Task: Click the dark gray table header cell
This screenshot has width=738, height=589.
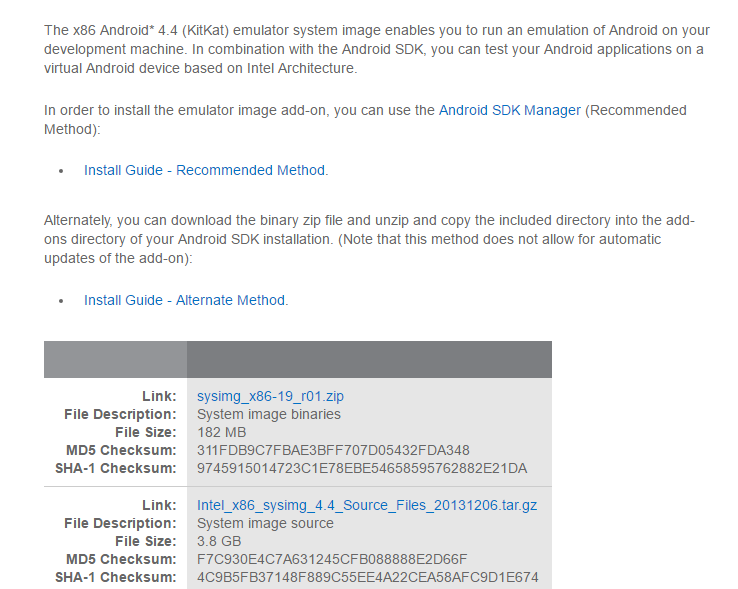Action: tap(368, 359)
